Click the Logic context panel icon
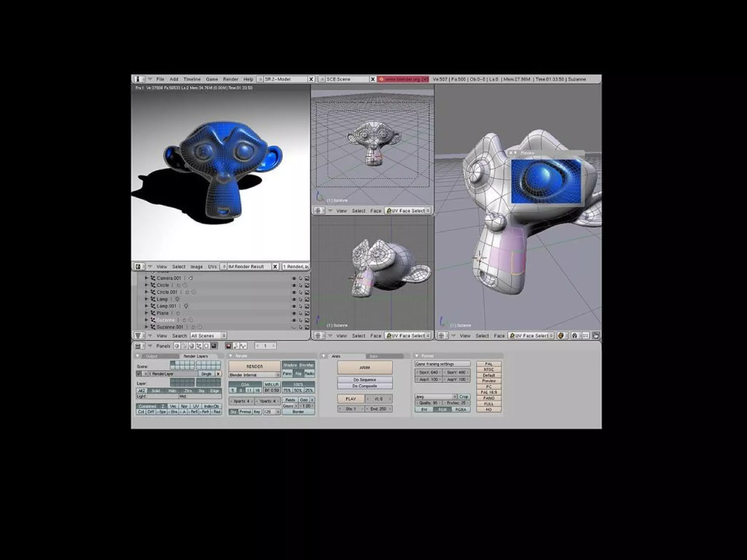The height and width of the screenshot is (560, 747). pyautogui.click(x=177, y=346)
